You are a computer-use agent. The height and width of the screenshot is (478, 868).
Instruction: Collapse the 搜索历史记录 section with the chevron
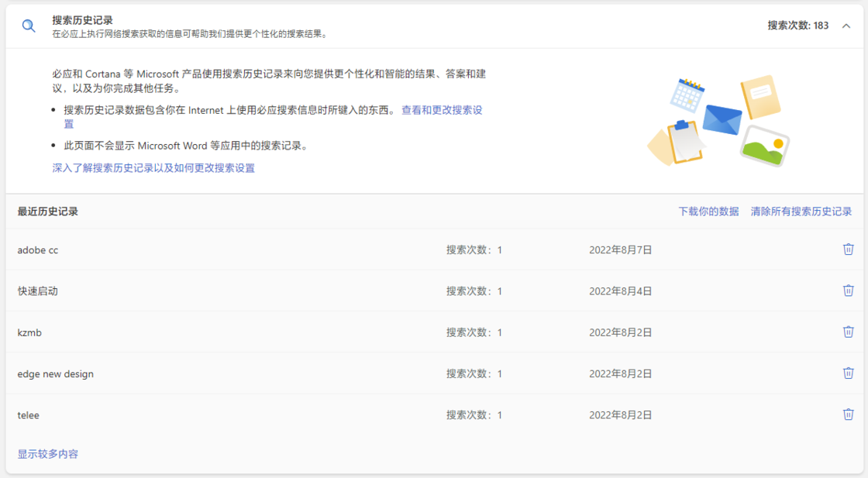tap(846, 26)
